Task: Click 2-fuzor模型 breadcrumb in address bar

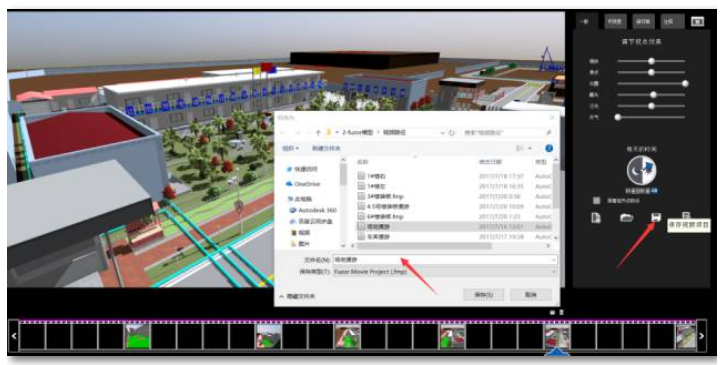Action: (358, 132)
